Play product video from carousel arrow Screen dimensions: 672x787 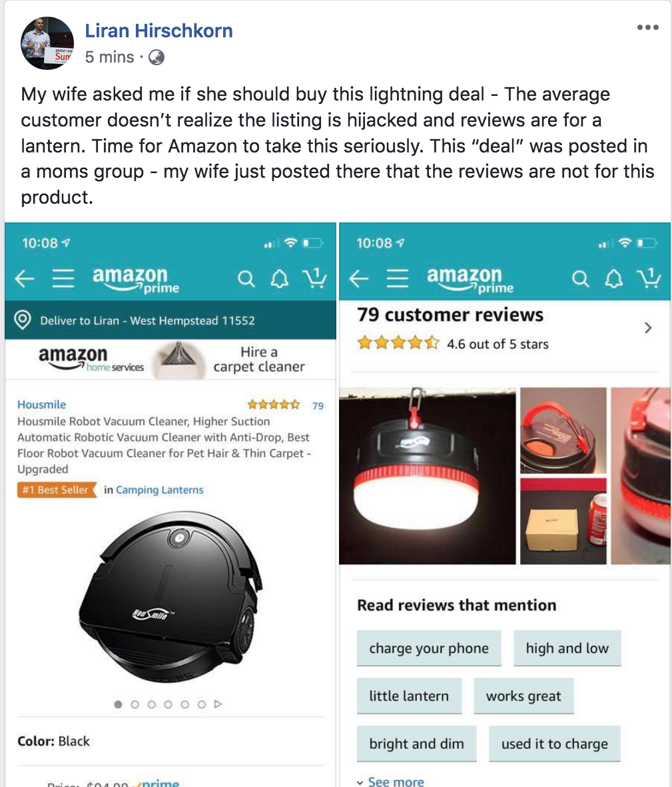218,704
